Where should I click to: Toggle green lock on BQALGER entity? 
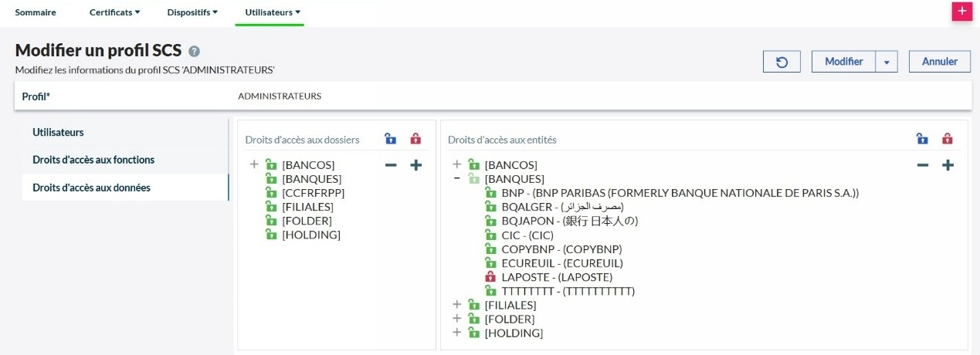pyautogui.click(x=489, y=207)
